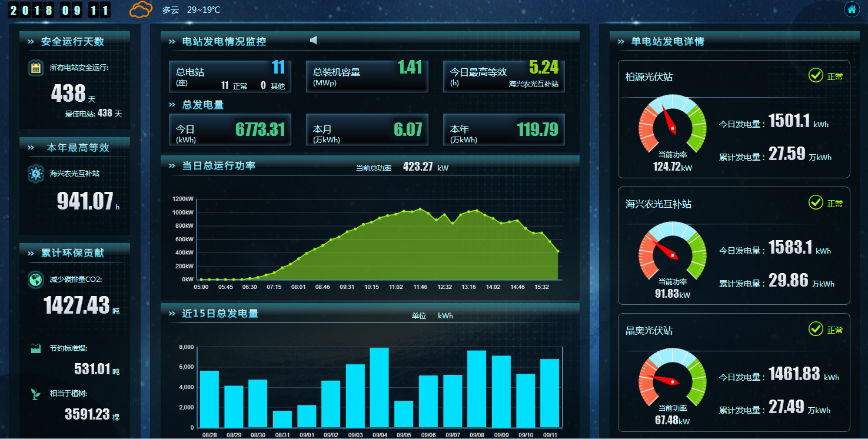This screenshot has height=439, width=868.
Task: Click the 08/31 bar in 15-day chart
Action: [x=282, y=419]
